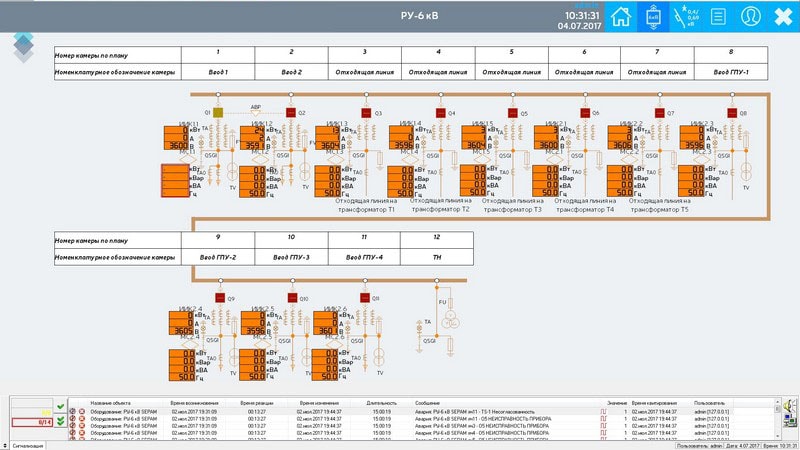The width and height of the screenshot is (800, 450).
Task: Click the voltage transformer symbol in cell 12
Action: click(450, 320)
